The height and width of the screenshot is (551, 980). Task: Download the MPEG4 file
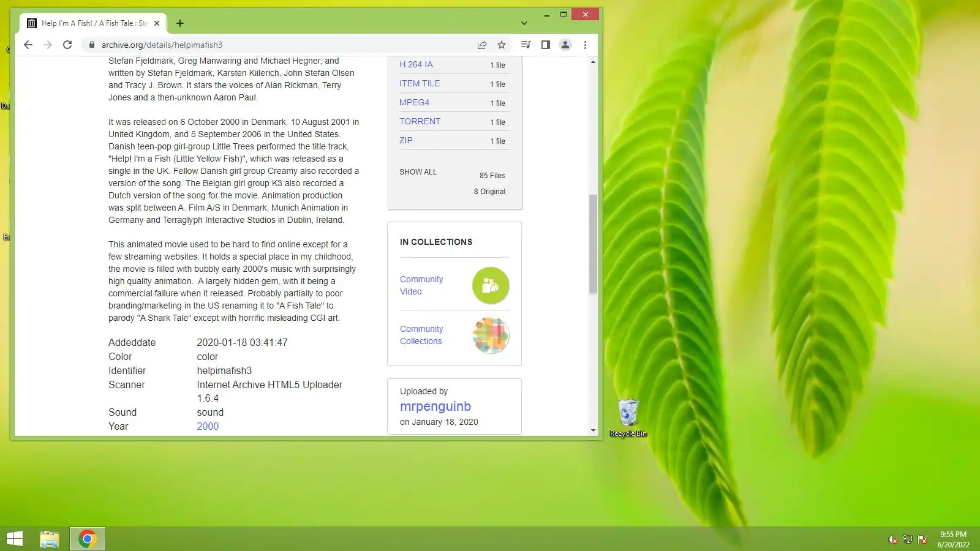coord(414,102)
